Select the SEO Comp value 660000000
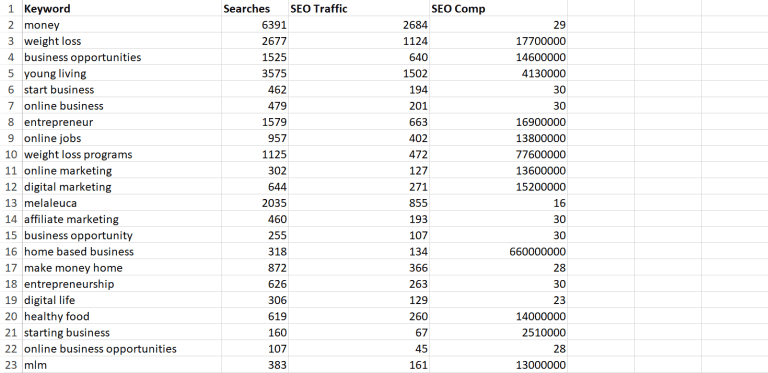Screen dimensions: 768x373 [498, 251]
